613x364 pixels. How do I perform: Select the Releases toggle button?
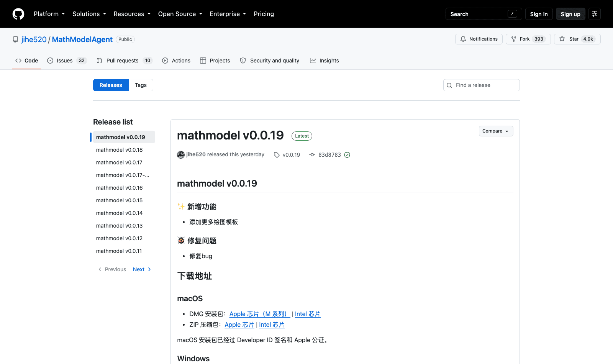111,85
